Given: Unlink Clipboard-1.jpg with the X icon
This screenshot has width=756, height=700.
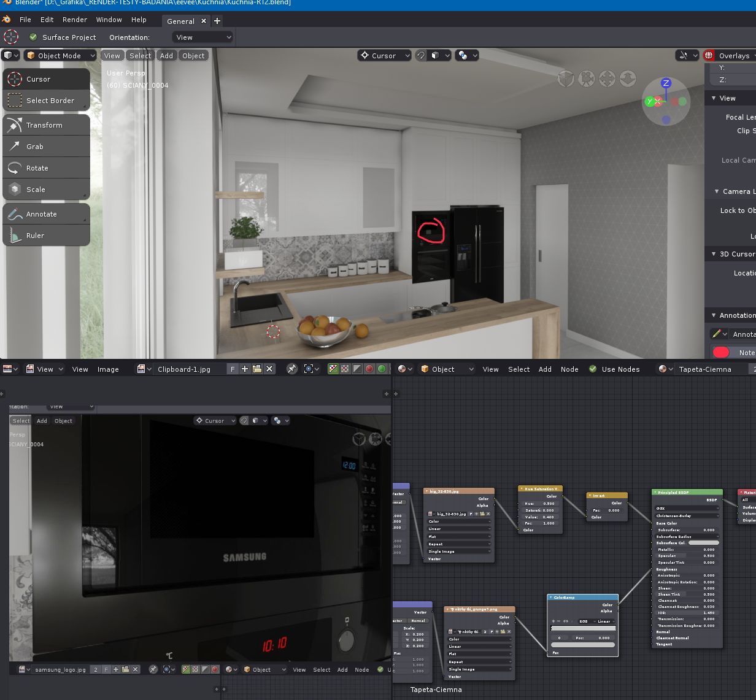Looking at the screenshot, I should [x=269, y=369].
